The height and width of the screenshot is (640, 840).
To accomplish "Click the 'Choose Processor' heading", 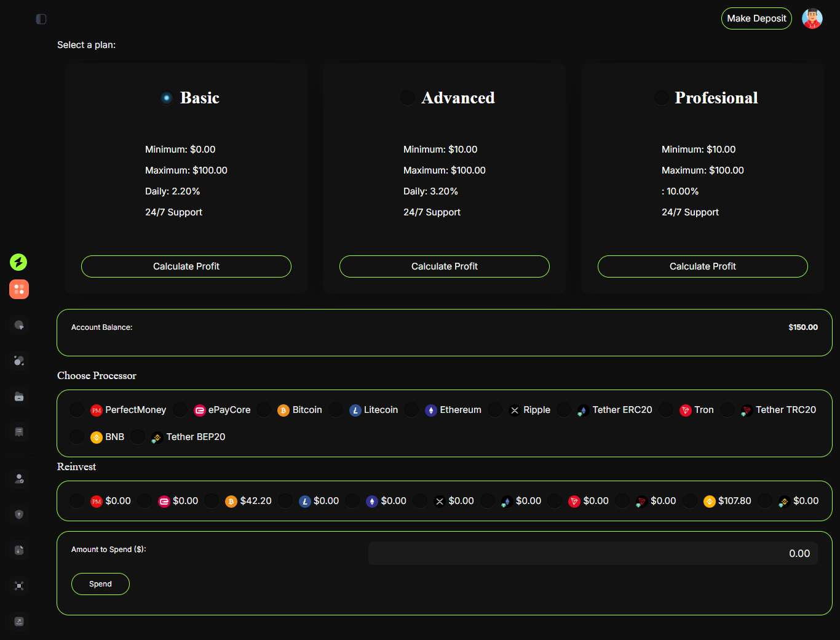I will coord(97,375).
